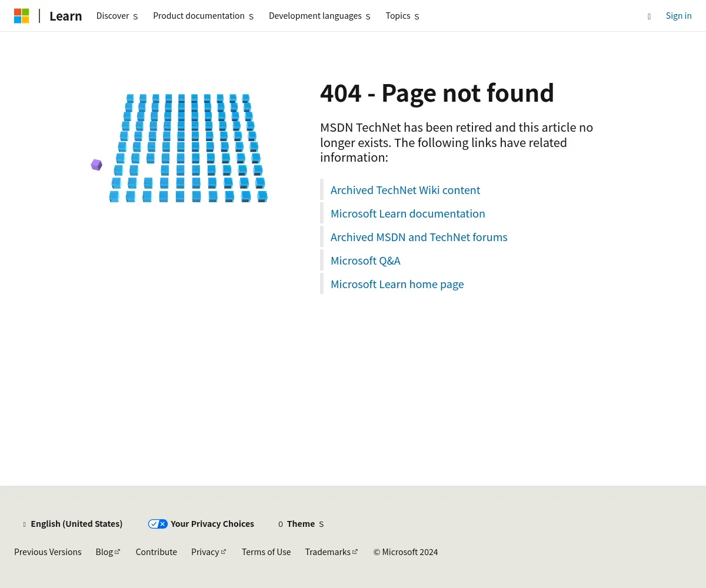Expand the Product documentation menu
This screenshot has height=588, width=706.
coord(204,16)
